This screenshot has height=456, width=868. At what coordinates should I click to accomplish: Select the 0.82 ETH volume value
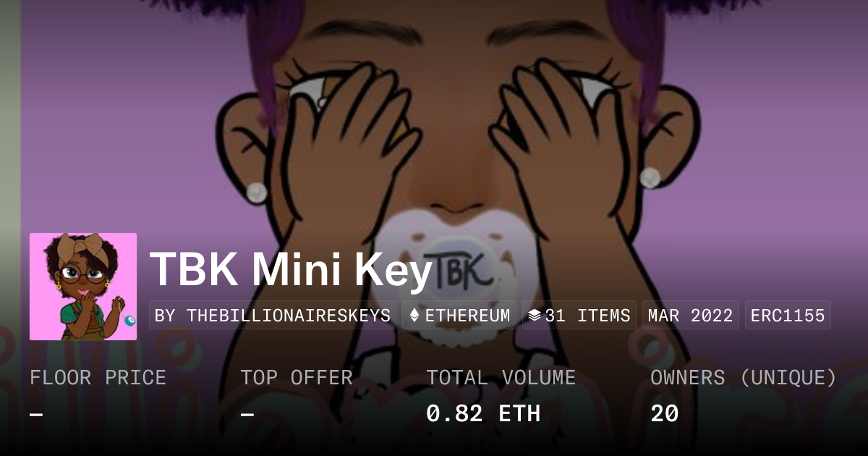(483, 413)
